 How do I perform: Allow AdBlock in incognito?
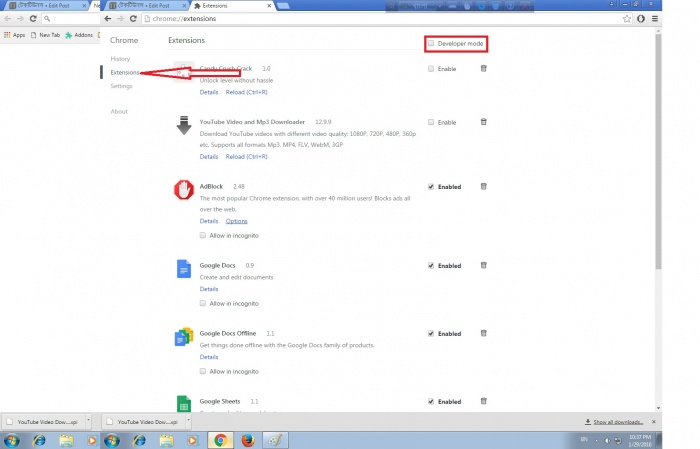[x=203, y=235]
